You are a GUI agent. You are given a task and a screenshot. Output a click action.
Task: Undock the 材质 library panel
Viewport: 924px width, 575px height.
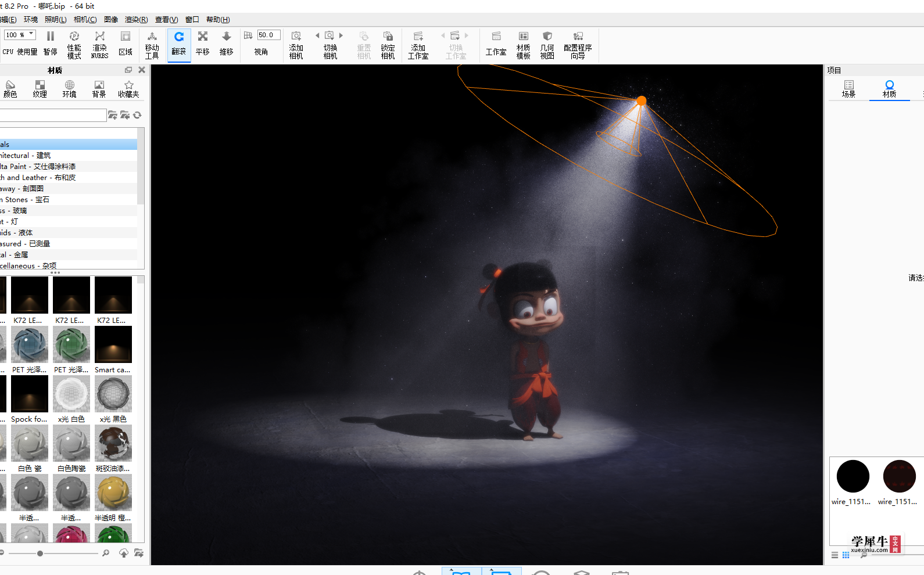[128, 70]
